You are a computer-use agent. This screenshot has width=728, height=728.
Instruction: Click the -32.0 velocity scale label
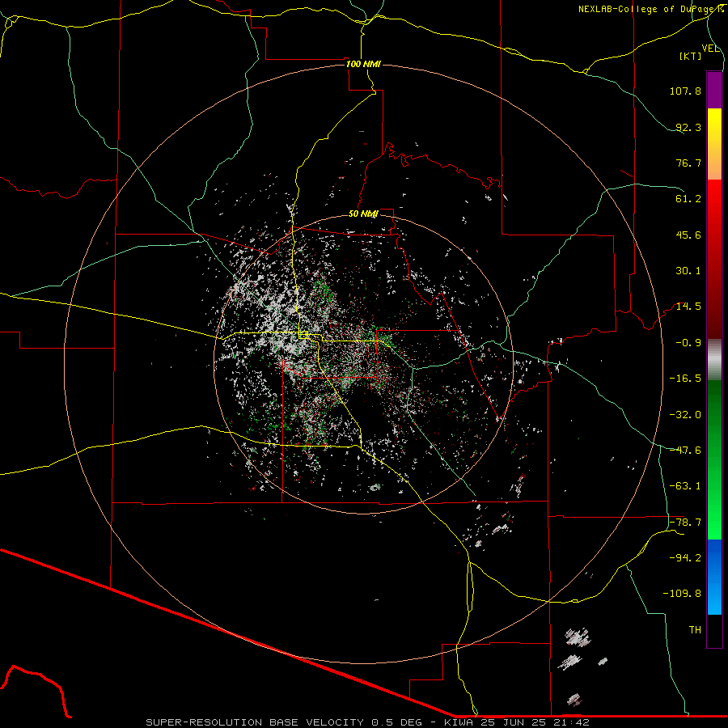685,415
